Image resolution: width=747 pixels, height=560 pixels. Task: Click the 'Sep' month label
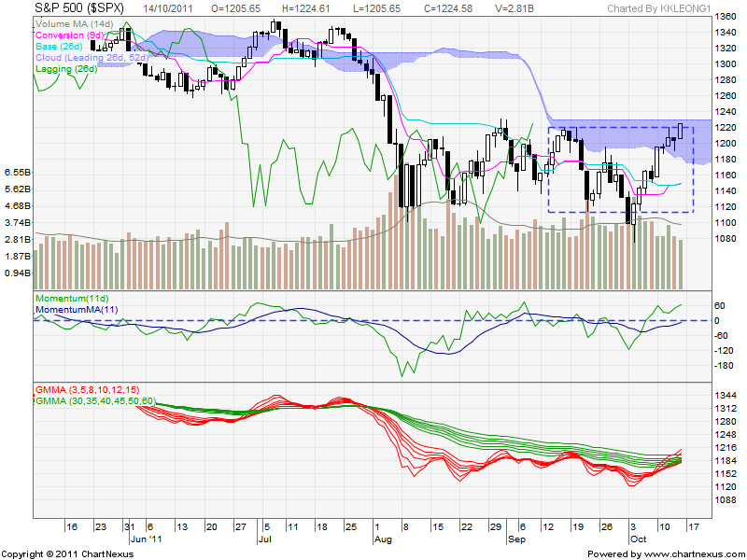point(517,539)
